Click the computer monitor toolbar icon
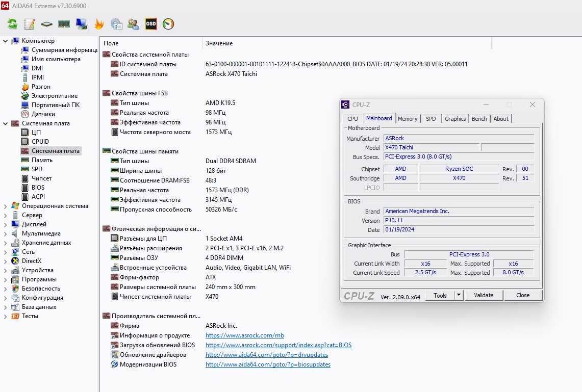582x392 pixels. pos(81,24)
